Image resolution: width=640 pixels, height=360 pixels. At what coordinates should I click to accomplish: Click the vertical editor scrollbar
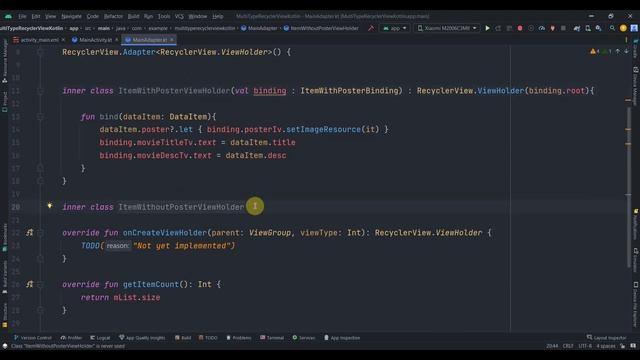(x=628, y=188)
